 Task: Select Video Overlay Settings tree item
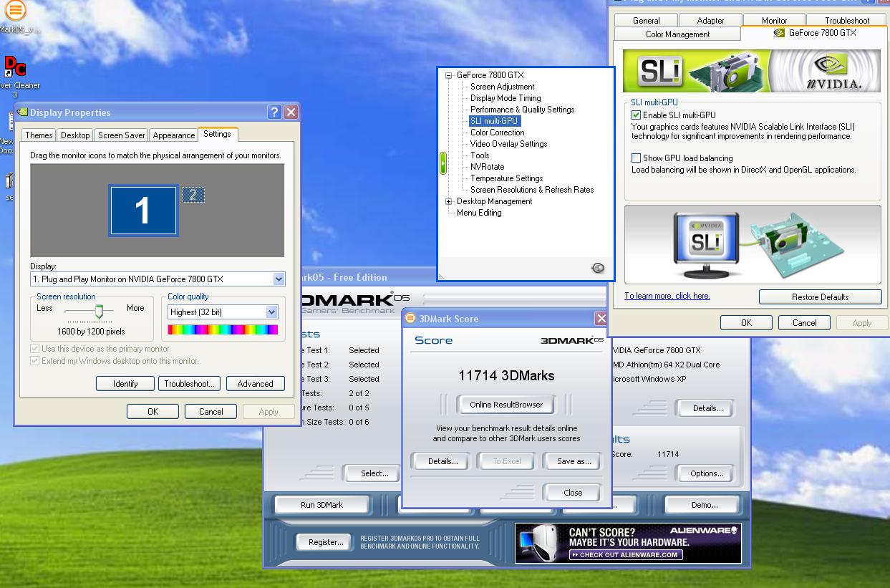pos(508,144)
